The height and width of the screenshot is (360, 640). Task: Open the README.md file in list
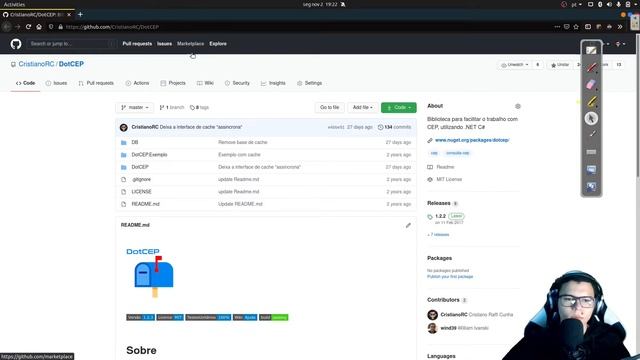pyautogui.click(x=145, y=204)
